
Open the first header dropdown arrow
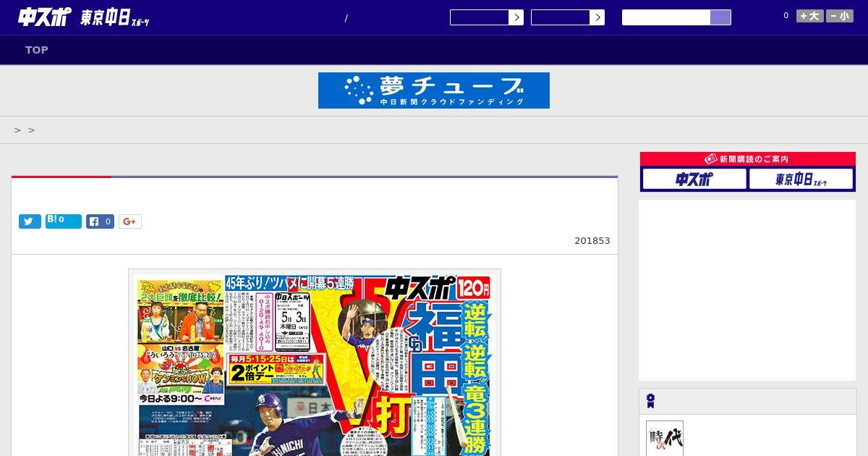click(516, 17)
